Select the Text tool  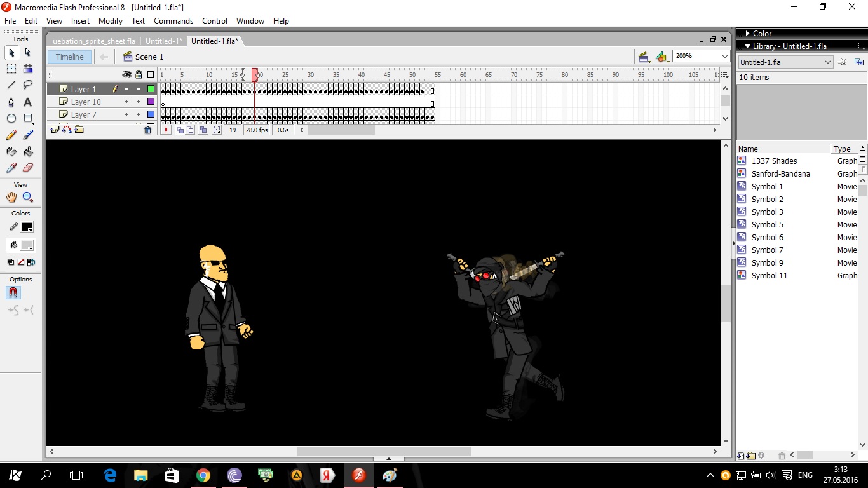(28, 102)
